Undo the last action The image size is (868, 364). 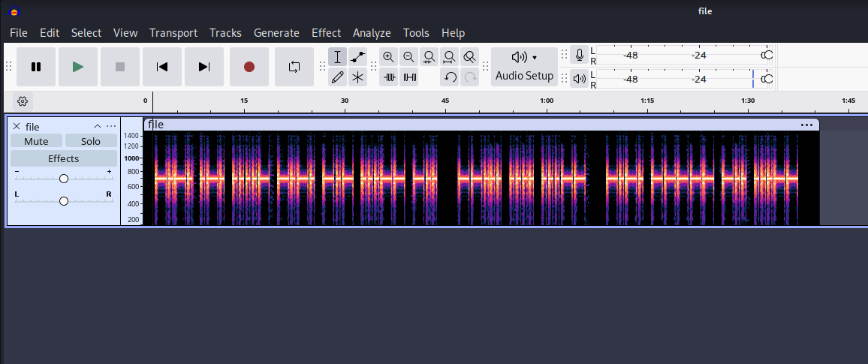point(450,77)
